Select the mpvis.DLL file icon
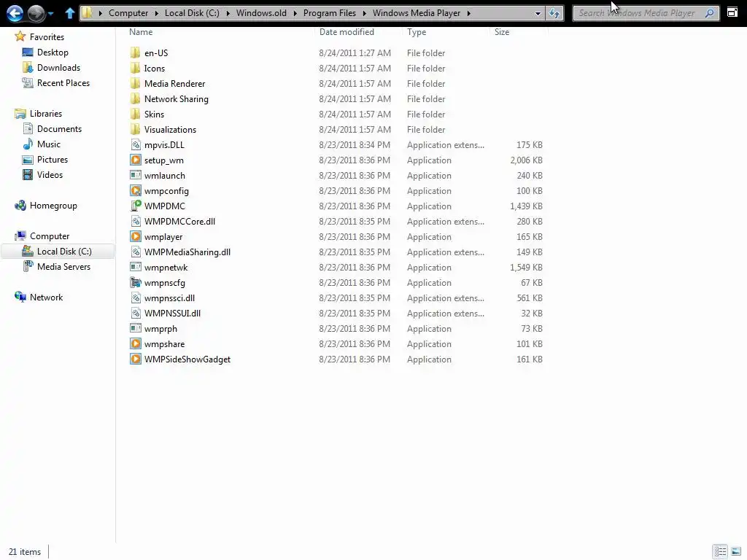The height and width of the screenshot is (560, 747). [136, 145]
